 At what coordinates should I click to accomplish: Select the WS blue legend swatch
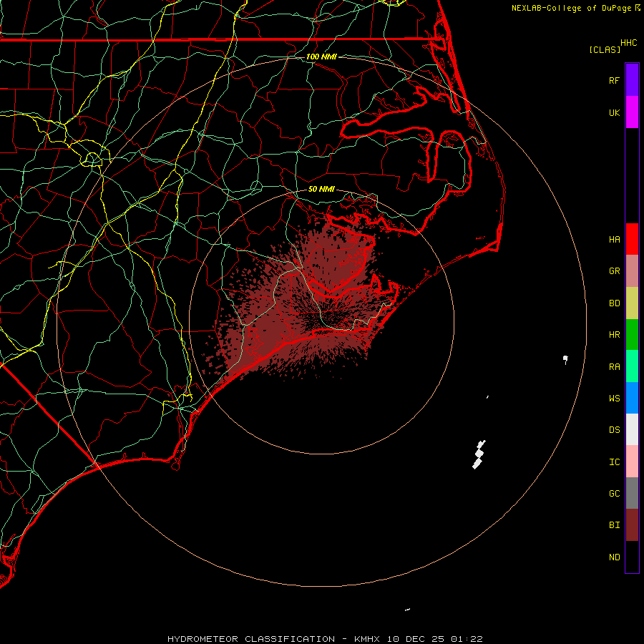(632, 398)
